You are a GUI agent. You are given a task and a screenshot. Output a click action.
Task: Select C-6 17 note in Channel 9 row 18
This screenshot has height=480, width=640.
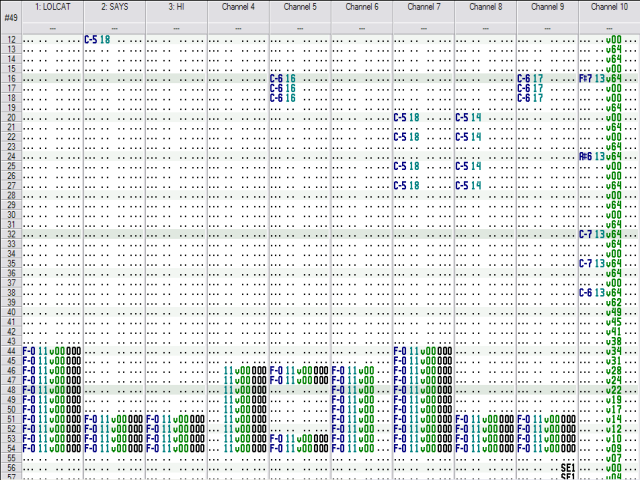pos(530,98)
